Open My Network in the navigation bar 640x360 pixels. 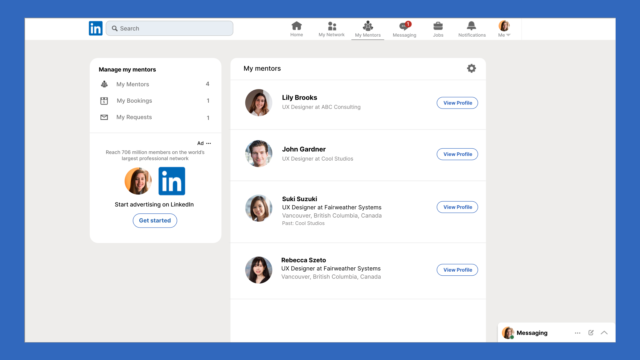coord(331,29)
